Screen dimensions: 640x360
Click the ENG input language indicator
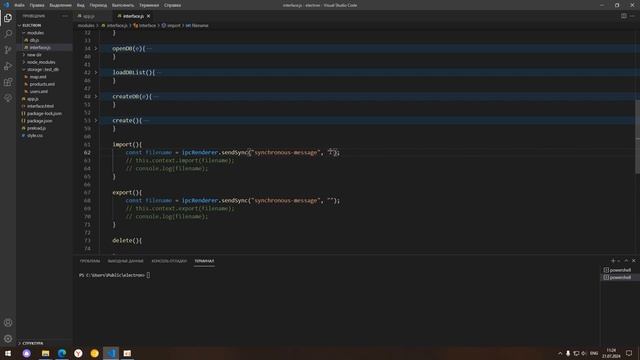[594, 353]
